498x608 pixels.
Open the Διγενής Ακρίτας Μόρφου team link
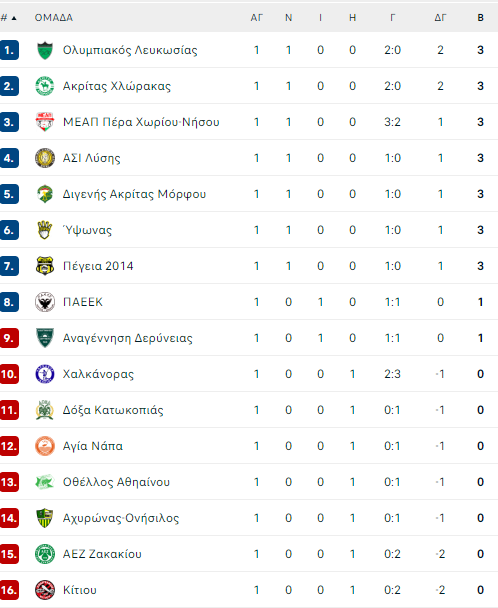(134, 194)
